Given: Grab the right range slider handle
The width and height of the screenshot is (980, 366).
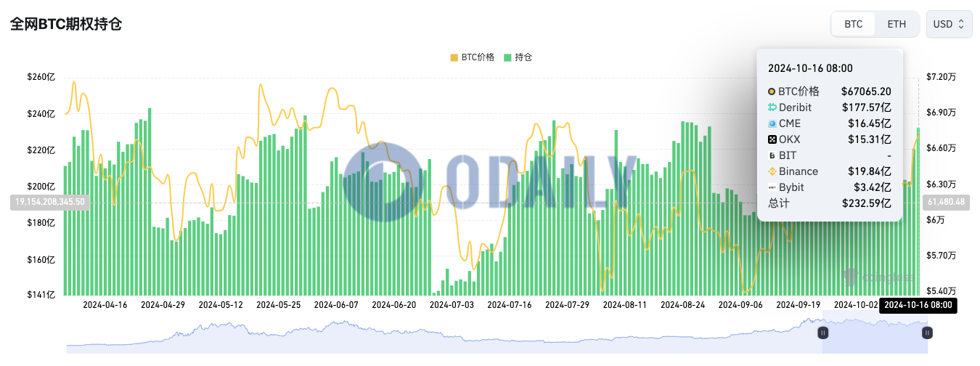Looking at the screenshot, I should pyautogui.click(x=927, y=333).
